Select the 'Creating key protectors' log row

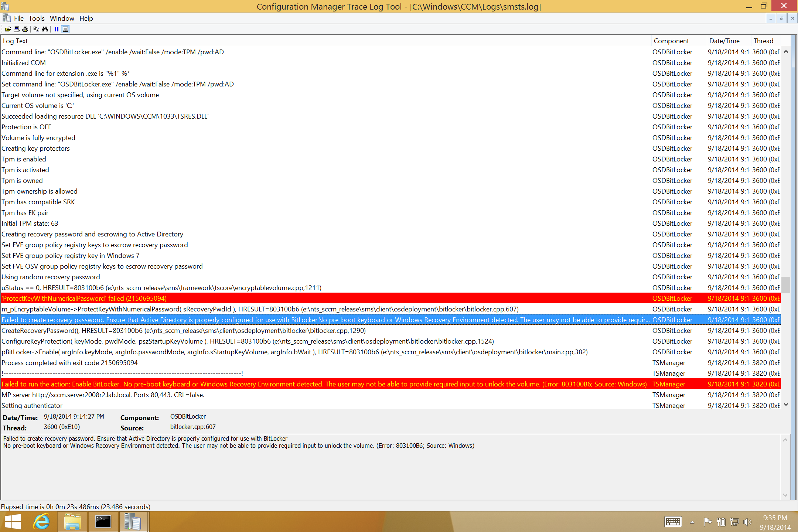click(x=391, y=148)
